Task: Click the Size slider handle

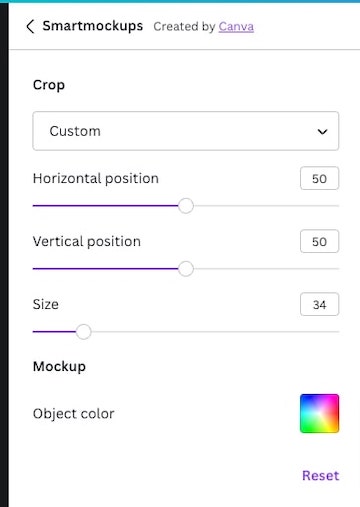Action: coord(83,332)
